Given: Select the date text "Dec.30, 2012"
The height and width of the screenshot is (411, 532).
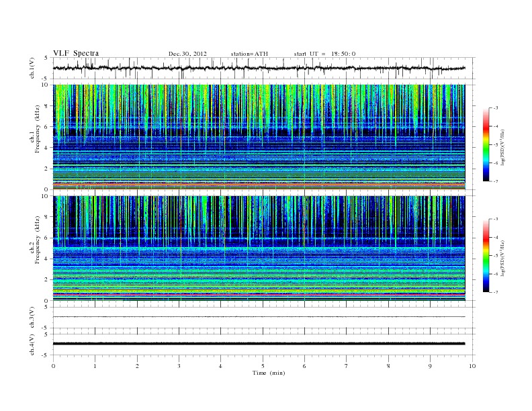Looking at the screenshot, I should click(x=187, y=54).
